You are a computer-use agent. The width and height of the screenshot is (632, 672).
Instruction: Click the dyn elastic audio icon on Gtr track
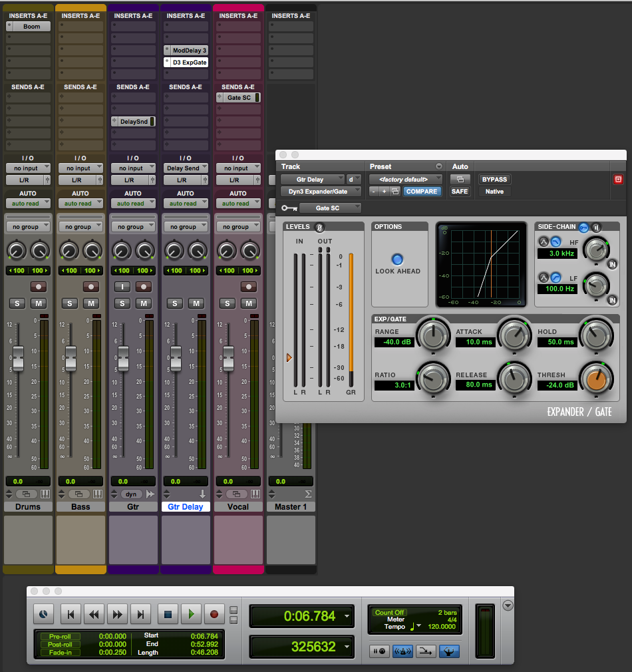(133, 494)
